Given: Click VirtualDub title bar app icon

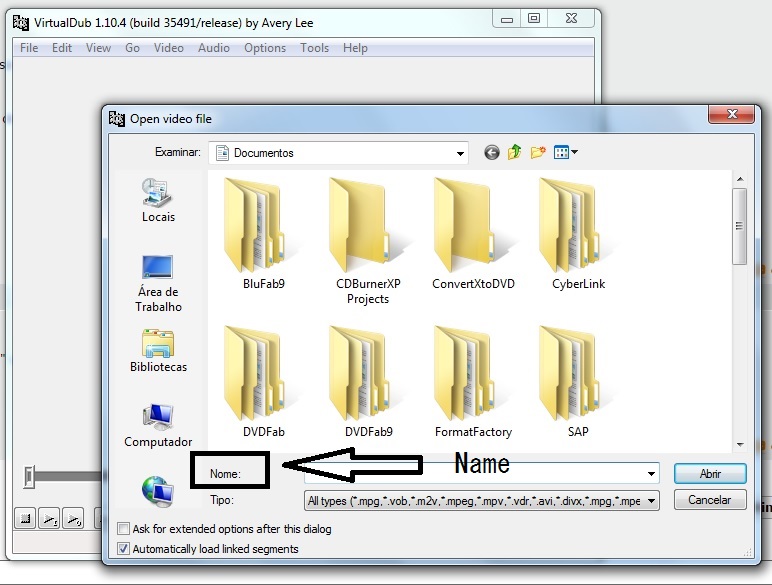Looking at the screenshot, I should click(x=21, y=23).
